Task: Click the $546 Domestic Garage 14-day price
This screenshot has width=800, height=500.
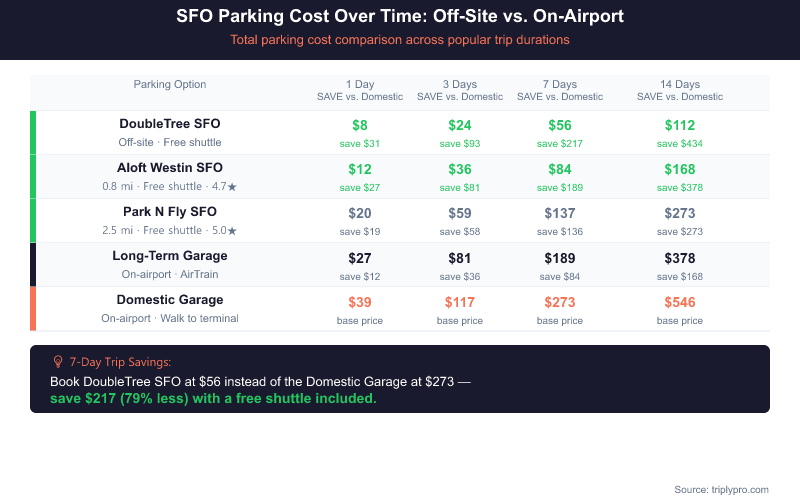Action: click(680, 301)
